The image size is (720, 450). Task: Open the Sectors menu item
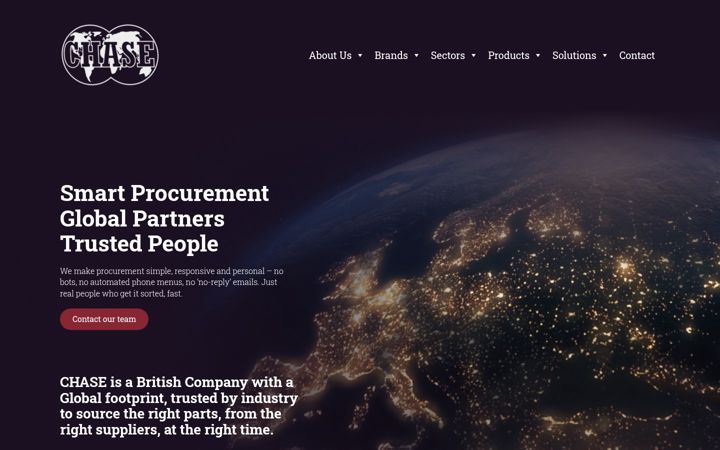coord(448,56)
